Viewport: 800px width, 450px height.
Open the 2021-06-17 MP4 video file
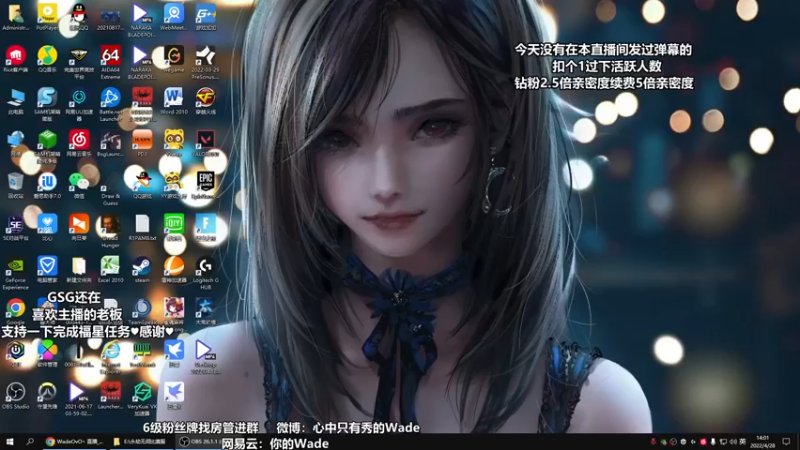click(x=79, y=399)
